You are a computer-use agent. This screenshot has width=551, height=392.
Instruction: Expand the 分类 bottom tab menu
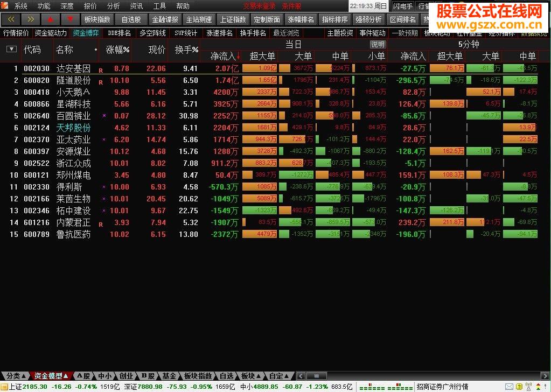[24, 376]
